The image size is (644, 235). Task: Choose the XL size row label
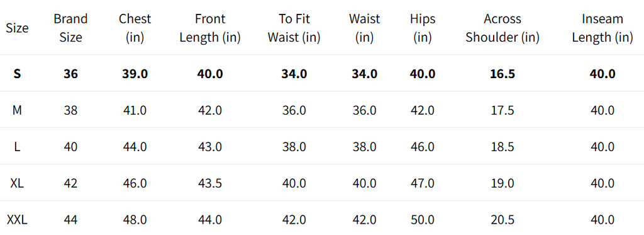pos(17,183)
